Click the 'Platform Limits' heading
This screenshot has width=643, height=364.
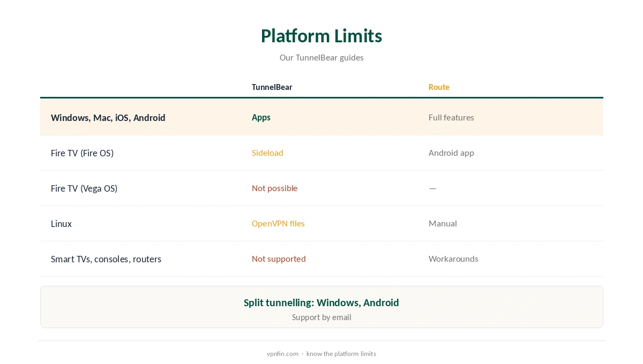click(322, 36)
